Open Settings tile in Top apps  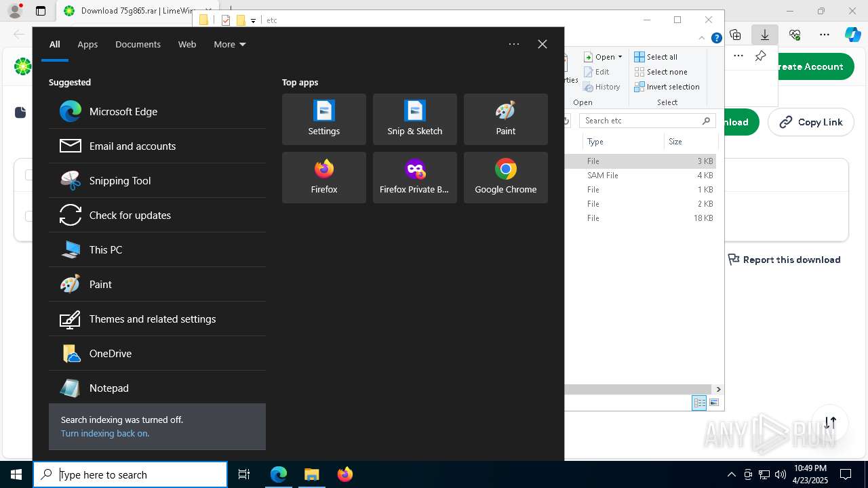(x=324, y=119)
